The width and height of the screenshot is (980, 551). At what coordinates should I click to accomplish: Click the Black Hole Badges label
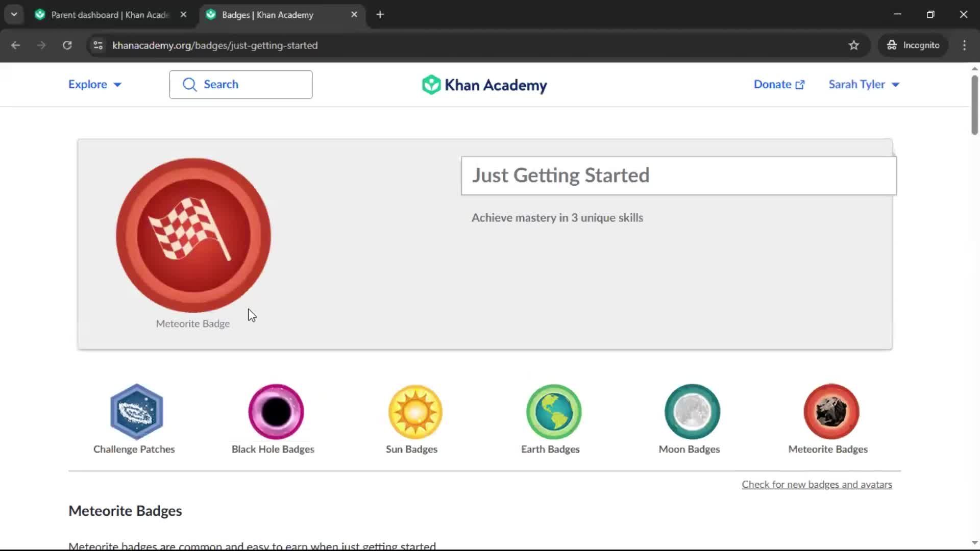pos(273,449)
